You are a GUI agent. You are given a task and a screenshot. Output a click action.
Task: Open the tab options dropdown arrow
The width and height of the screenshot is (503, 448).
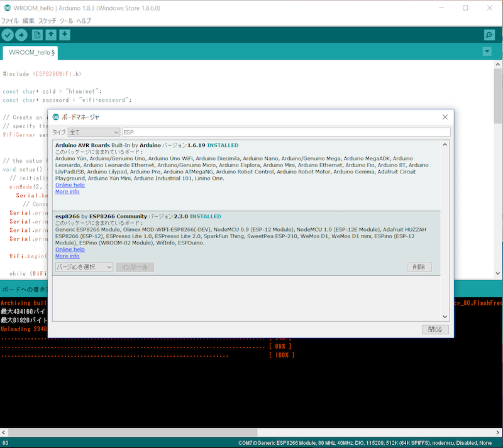point(487,52)
